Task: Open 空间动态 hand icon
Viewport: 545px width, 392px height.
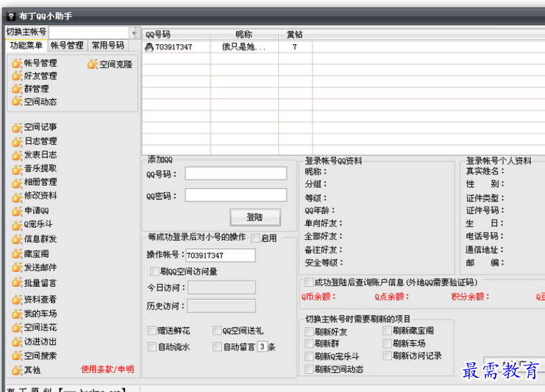Action: [17, 102]
